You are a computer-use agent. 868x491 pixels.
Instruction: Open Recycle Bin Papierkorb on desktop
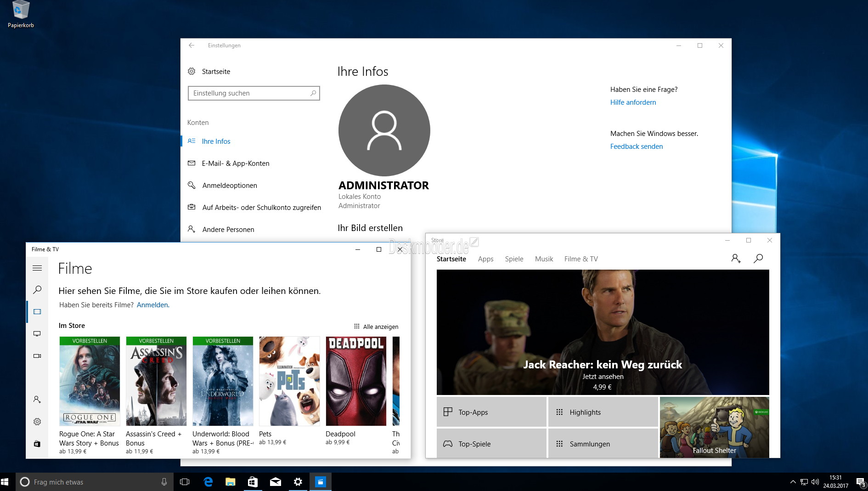tap(21, 15)
